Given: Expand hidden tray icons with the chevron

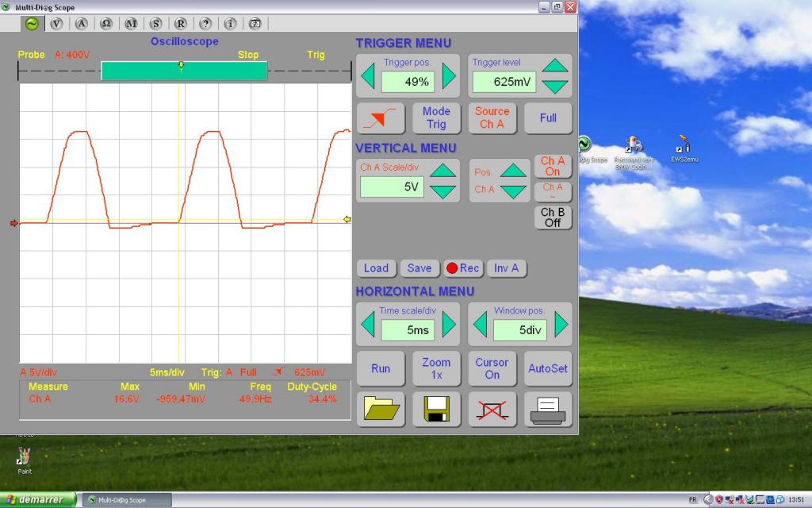Looking at the screenshot, I should point(708,500).
